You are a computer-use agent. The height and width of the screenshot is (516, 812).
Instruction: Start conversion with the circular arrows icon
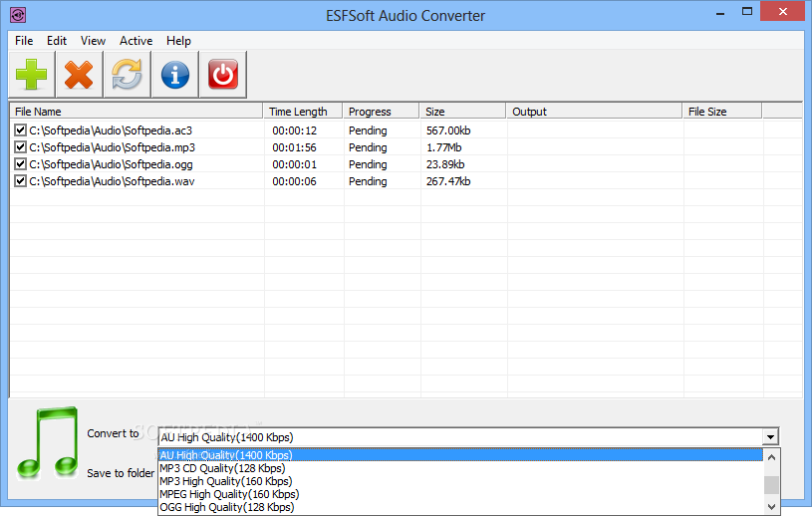(x=127, y=75)
